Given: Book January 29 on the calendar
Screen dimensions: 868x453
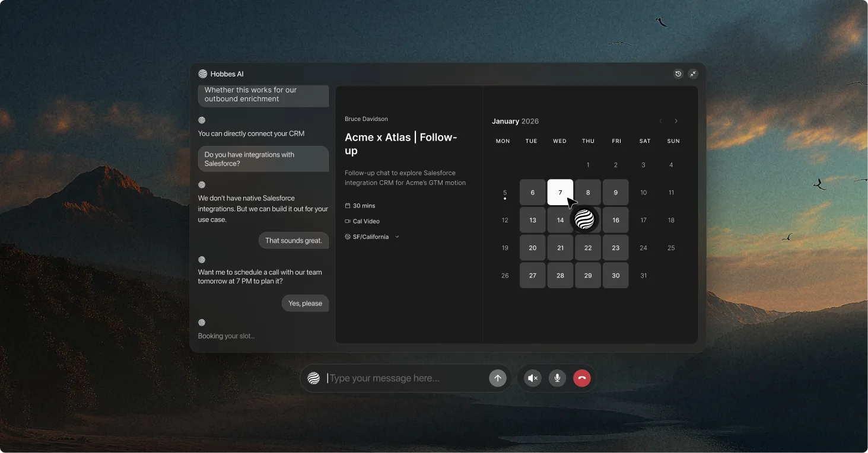Looking at the screenshot, I should pyautogui.click(x=588, y=275).
